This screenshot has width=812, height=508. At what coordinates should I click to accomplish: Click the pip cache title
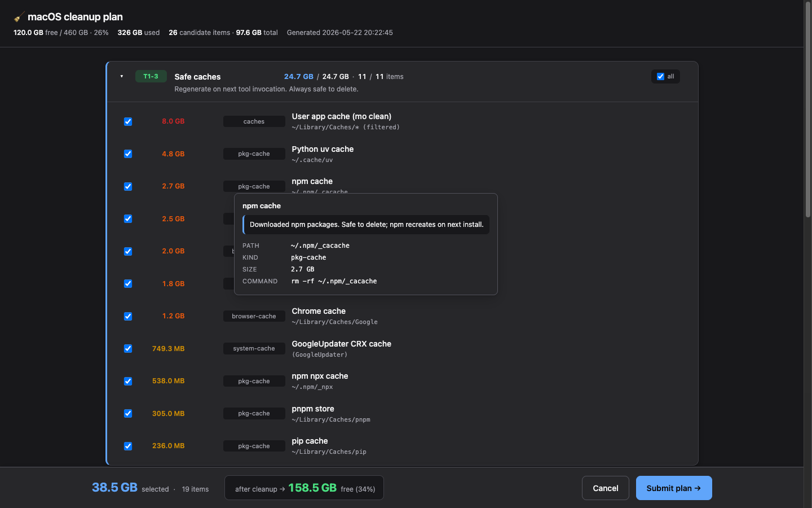[x=310, y=441]
